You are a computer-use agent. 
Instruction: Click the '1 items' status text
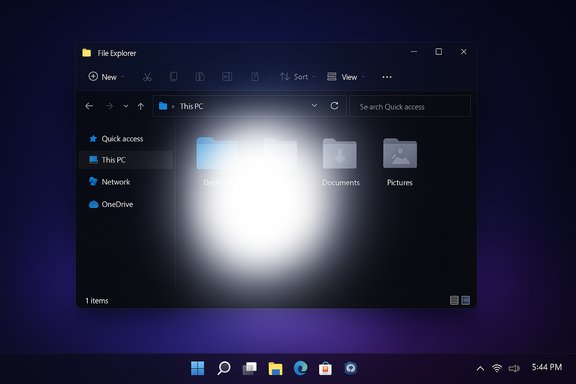[97, 301]
